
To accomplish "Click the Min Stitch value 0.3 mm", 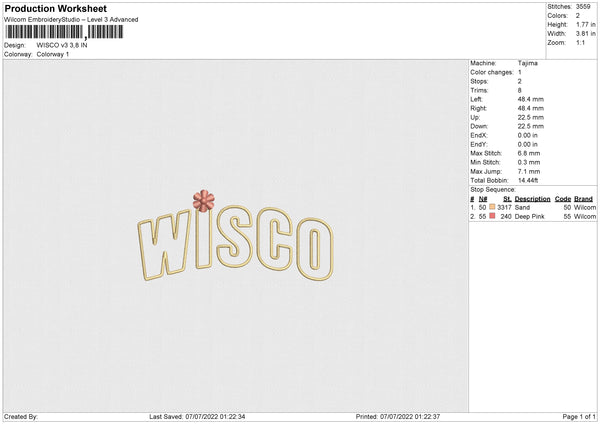I will tap(529, 162).
